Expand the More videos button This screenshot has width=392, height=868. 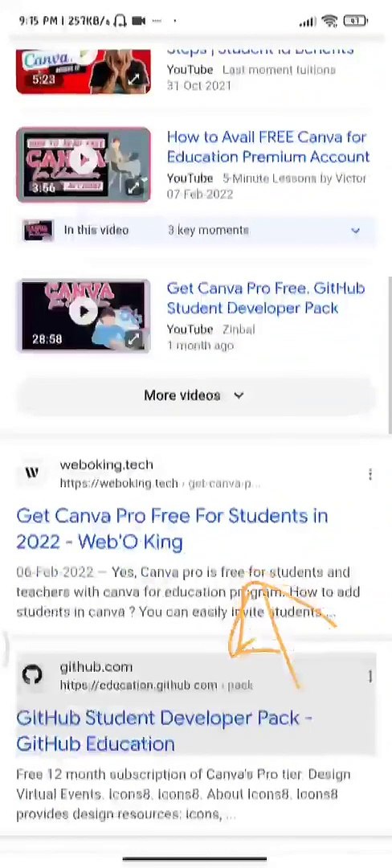pyautogui.click(x=195, y=395)
